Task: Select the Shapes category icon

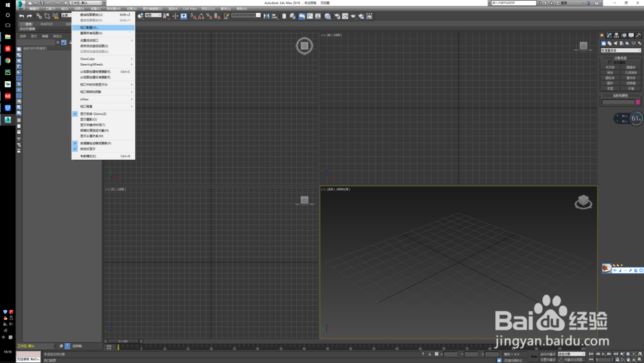Action: coord(609,43)
